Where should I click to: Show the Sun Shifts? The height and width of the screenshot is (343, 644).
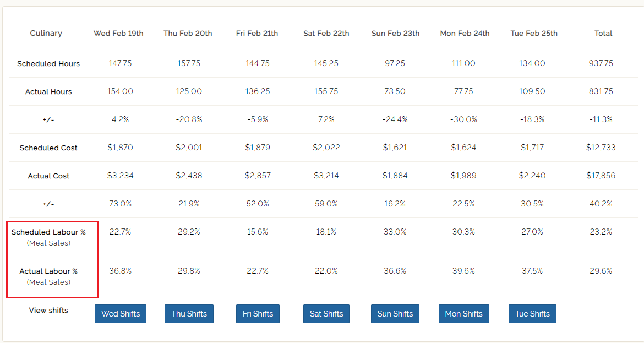tap(395, 314)
